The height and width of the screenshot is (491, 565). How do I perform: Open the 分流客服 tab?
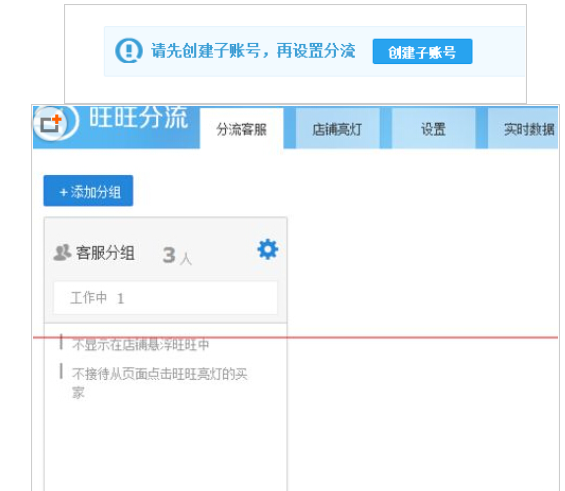(x=242, y=129)
